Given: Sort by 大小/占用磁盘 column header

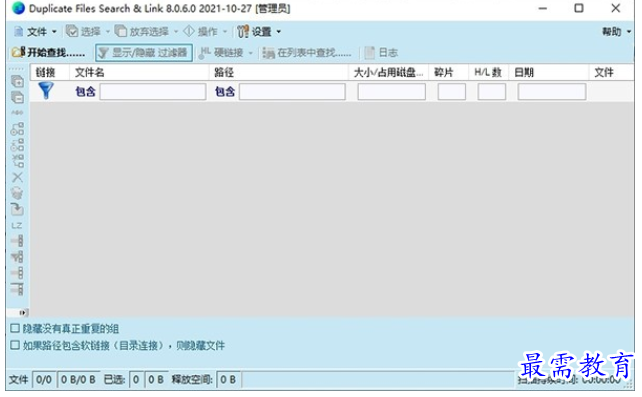Looking at the screenshot, I should [x=388, y=72].
